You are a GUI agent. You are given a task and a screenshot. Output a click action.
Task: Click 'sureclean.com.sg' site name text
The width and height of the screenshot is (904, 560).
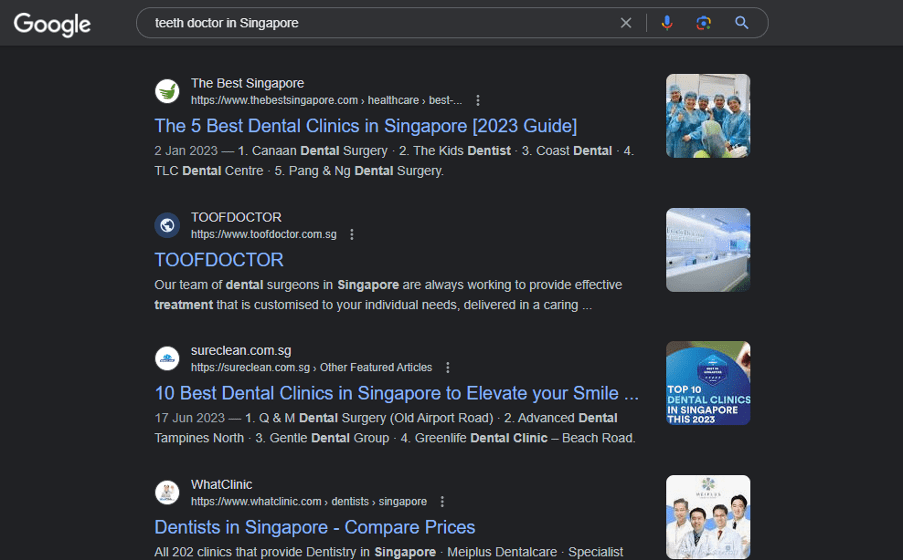point(241,351)
